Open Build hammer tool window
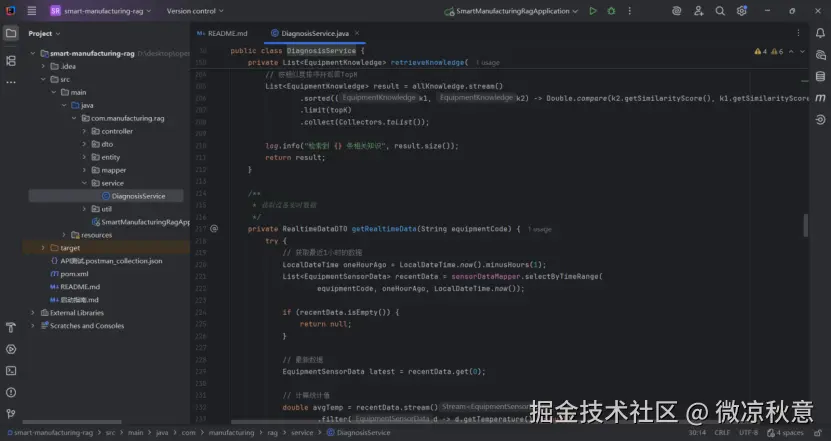The height and width of the screenshot is (442, 831). (11, 328)
